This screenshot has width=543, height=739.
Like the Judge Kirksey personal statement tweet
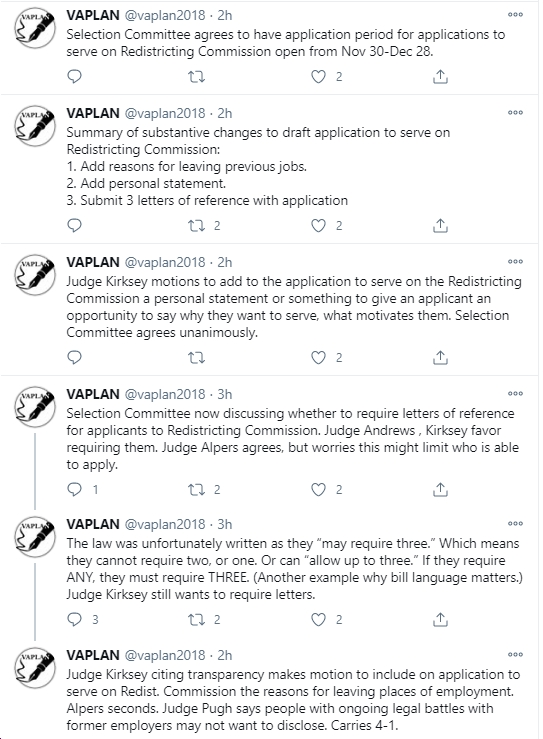[x=319, y=358]
